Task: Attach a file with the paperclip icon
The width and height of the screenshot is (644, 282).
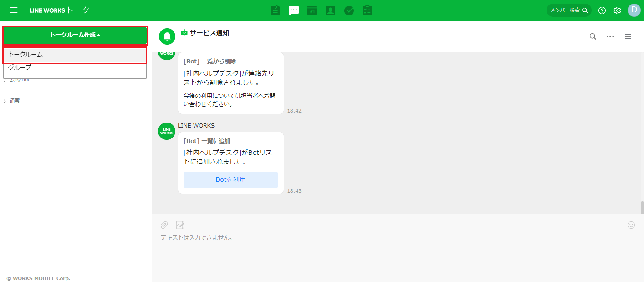Action: (x=164, y=225)
